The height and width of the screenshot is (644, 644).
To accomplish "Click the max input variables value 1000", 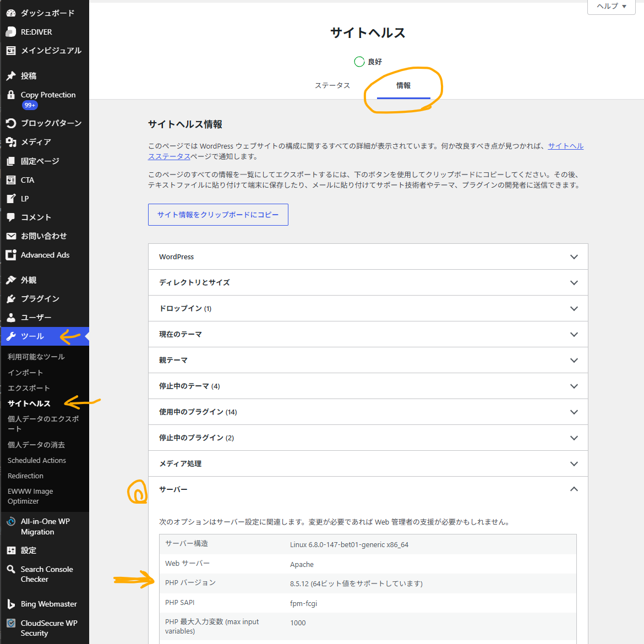I will click(298, 623).
